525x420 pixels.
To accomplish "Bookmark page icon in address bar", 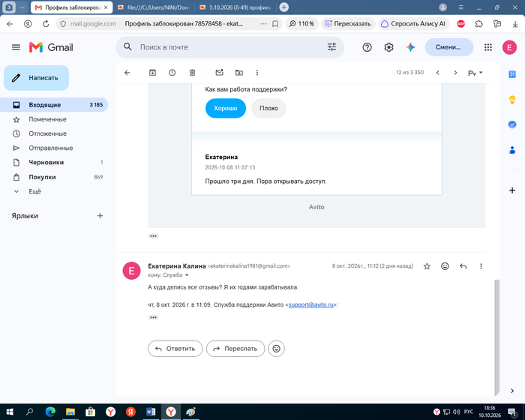I will pos(275,24).
